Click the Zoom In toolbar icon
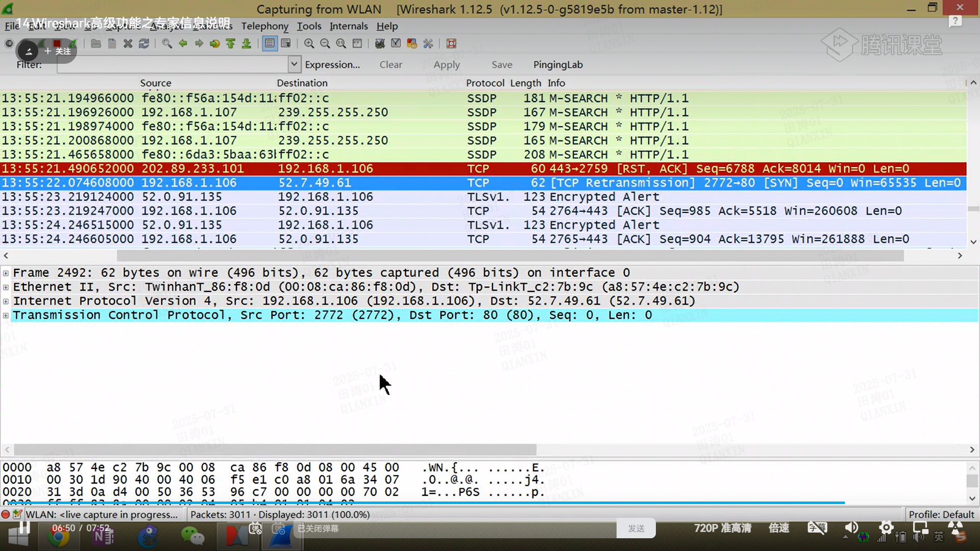Screen dimensions: 980x551 (x=309, y=43)
